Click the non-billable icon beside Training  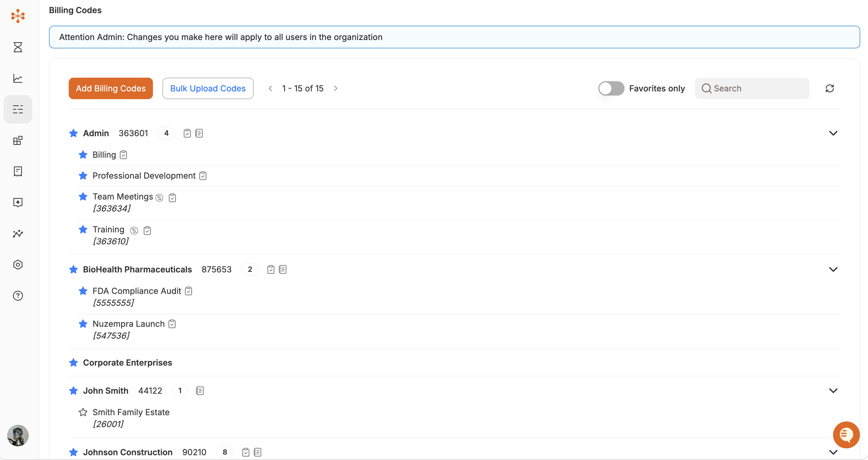[x=134, y=231]
